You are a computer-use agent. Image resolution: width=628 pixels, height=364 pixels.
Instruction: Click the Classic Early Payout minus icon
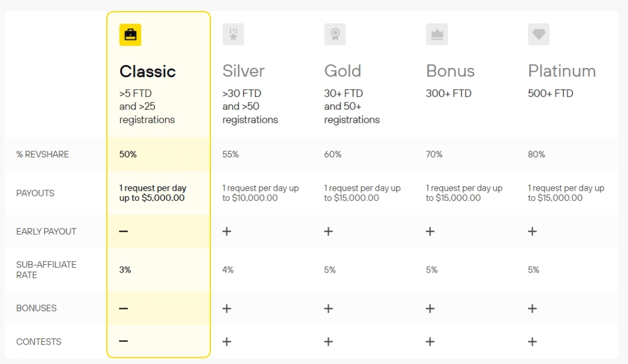123,231
